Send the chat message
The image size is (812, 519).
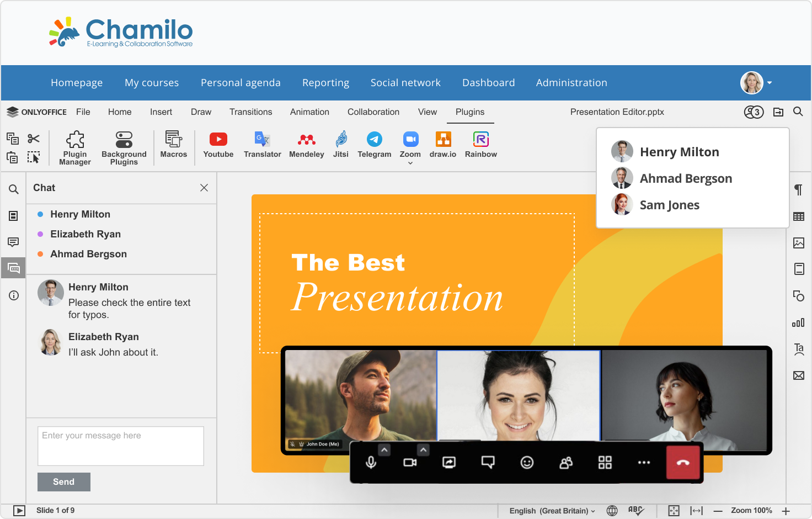[x=63, y=482]
